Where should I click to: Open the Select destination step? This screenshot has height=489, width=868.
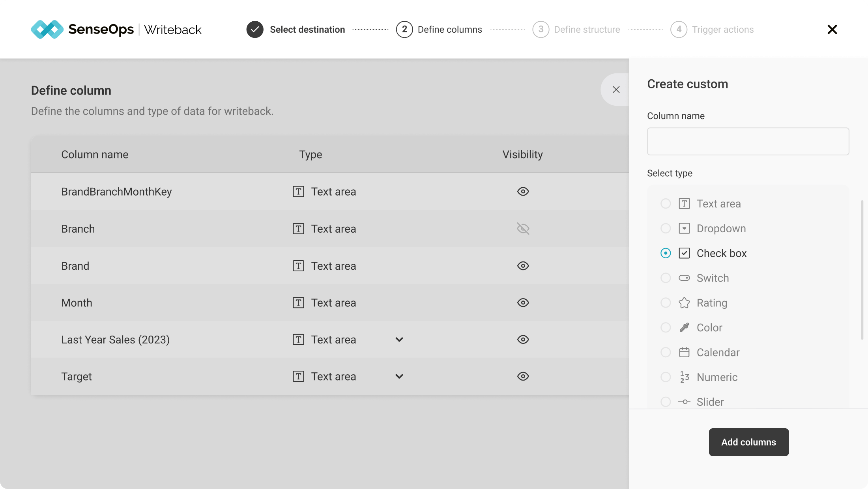point(307,30)
